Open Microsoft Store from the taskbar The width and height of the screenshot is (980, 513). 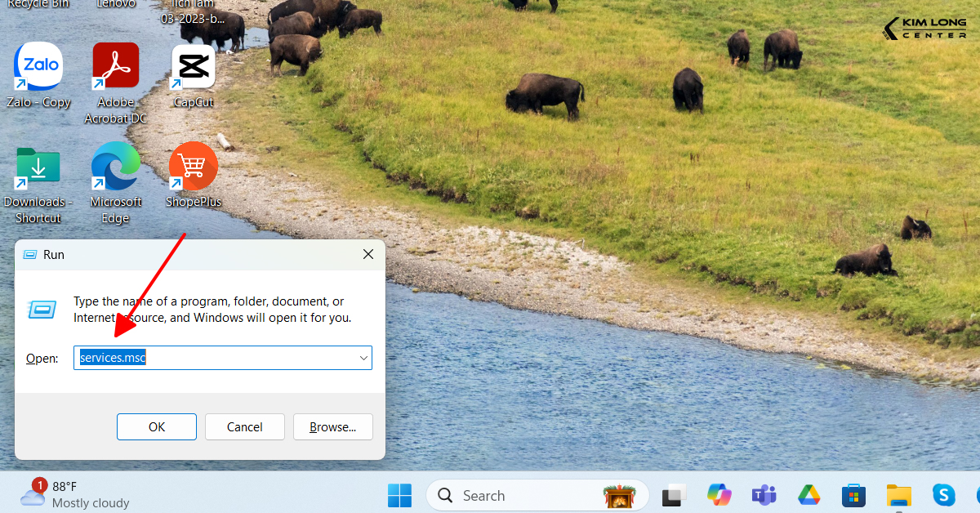[853, 495]
